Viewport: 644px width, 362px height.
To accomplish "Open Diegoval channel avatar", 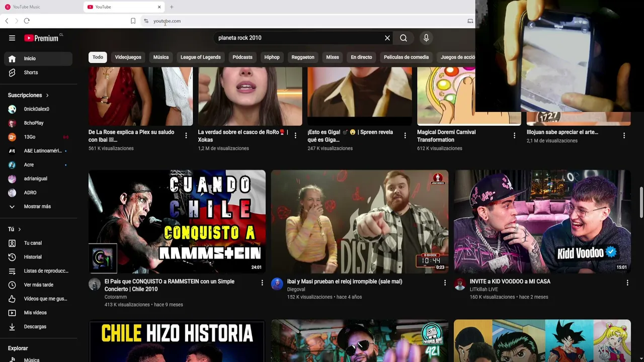I will coord(277,284).
